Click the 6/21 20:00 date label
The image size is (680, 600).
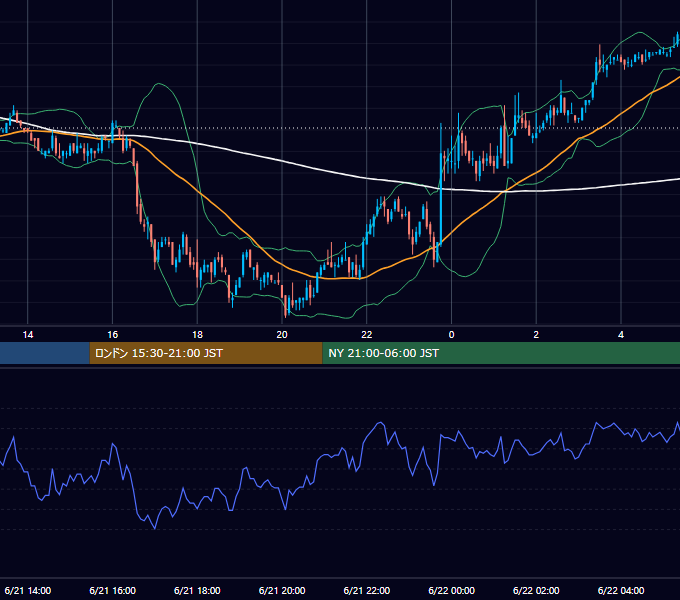[x=282, y=590]
